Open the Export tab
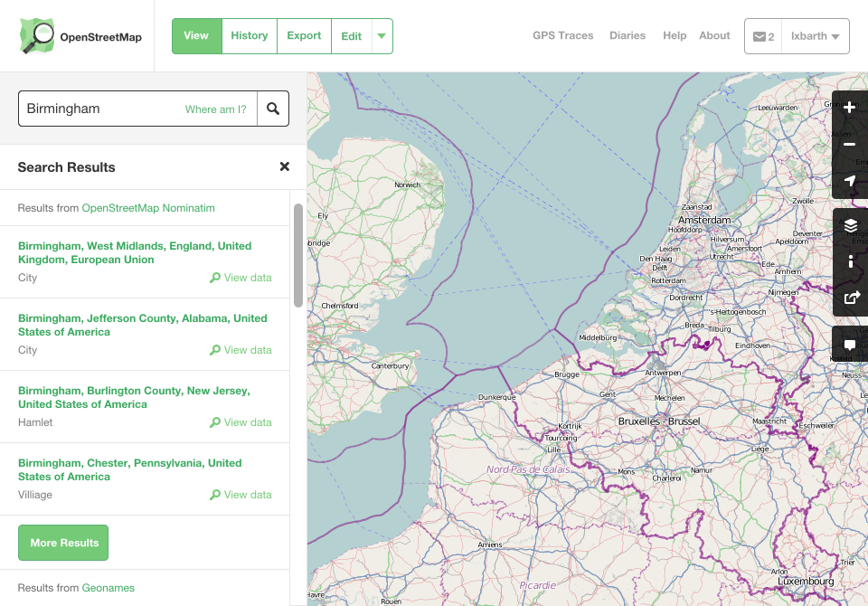The height and width of the screenshot is (606, 868). coord(304,36)
